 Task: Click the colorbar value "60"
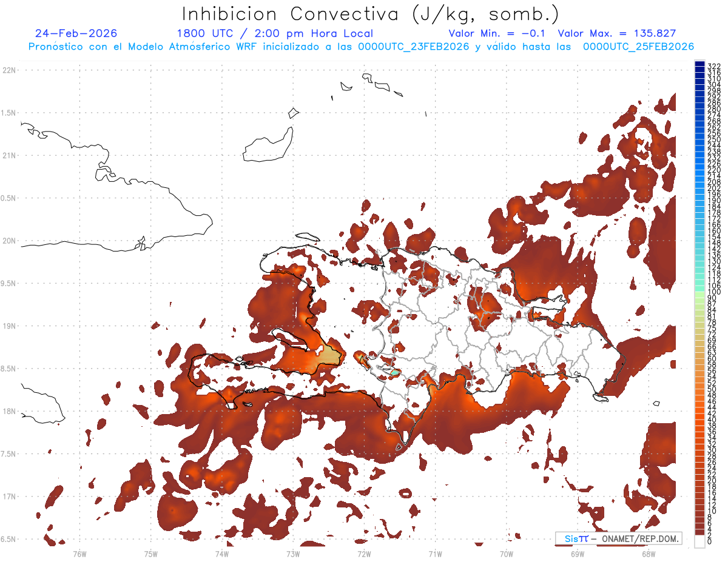[712, 358]
